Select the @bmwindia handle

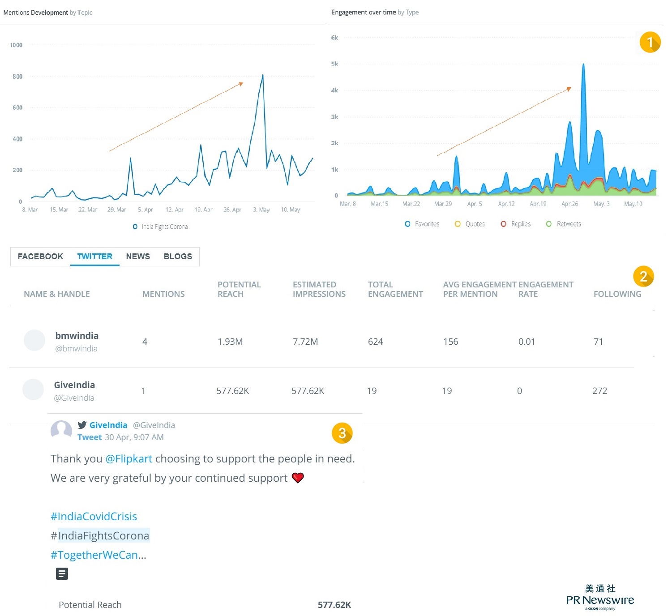(x=76, y=349)
